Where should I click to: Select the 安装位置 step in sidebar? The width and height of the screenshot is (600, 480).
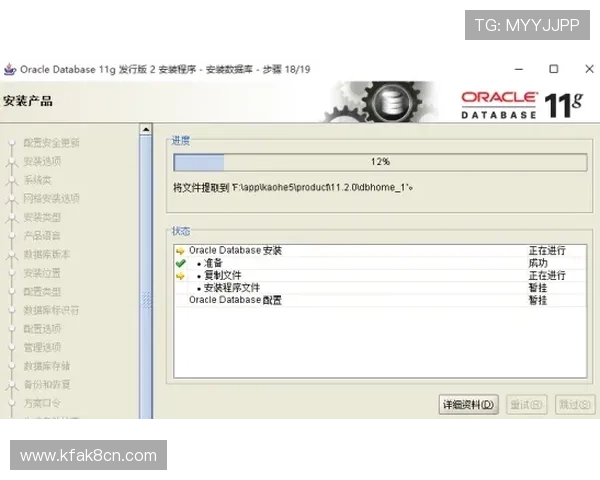coord(42,273)
